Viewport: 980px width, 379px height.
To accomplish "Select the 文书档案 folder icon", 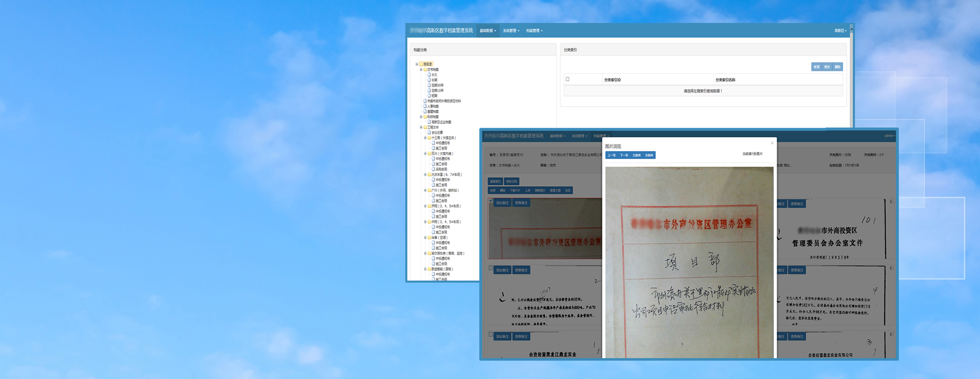I will 425,69.
